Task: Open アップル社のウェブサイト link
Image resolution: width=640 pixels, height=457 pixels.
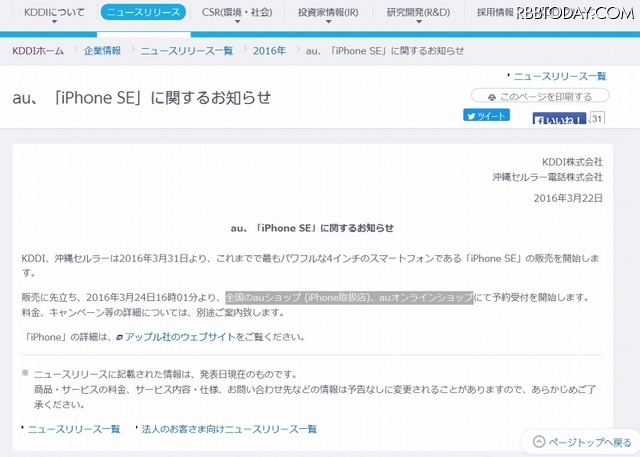Action: 180,337
